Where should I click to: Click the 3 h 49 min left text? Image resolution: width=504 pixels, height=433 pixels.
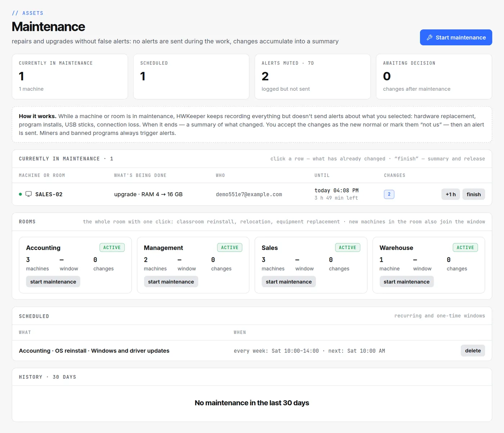(x=336, y=198)
